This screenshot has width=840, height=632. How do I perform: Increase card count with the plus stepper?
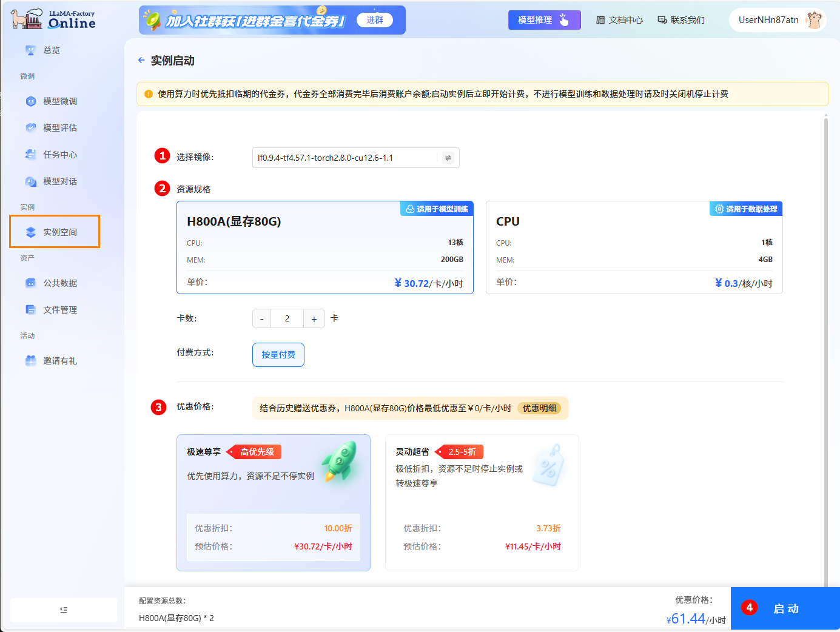point(314,318)
